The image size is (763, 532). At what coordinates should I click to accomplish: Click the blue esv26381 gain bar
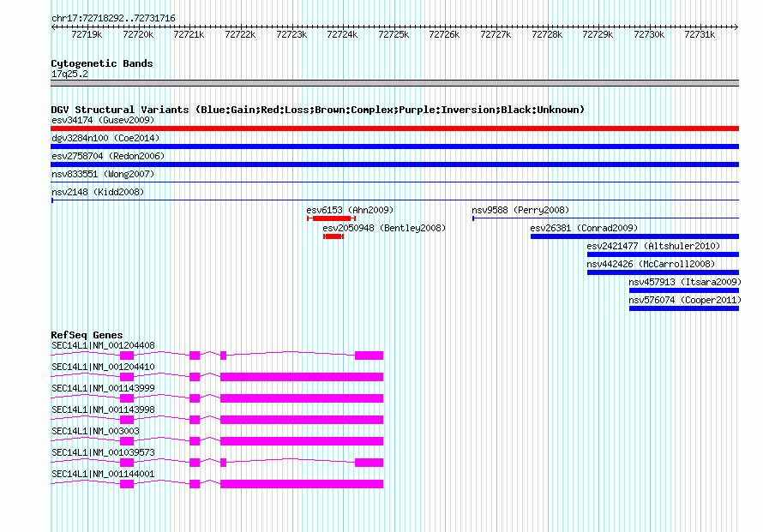634,236
